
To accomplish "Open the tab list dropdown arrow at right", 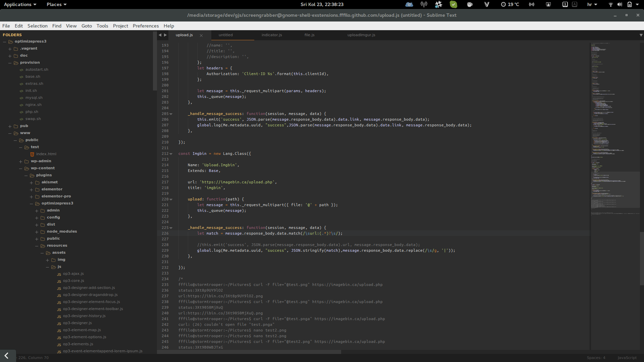I will (641, 35).
